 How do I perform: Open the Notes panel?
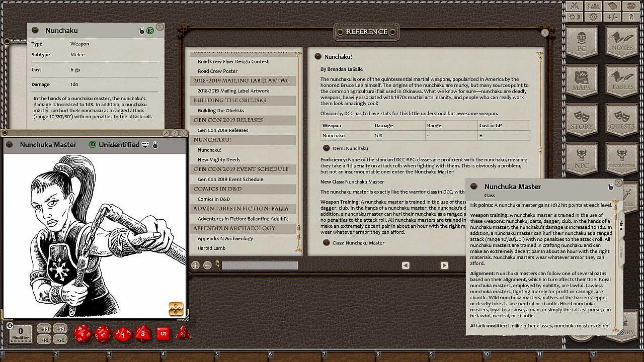[622, 42]
